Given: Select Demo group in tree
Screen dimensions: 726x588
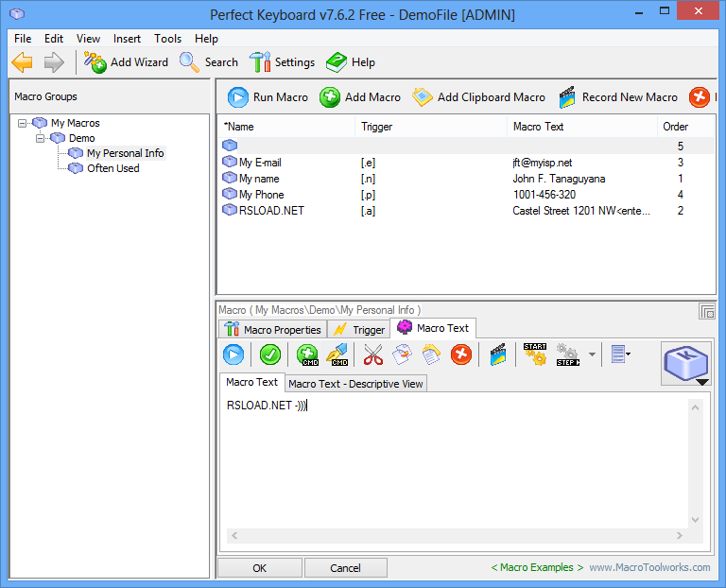Looking at the screenshot, I should tap(81, 138).
